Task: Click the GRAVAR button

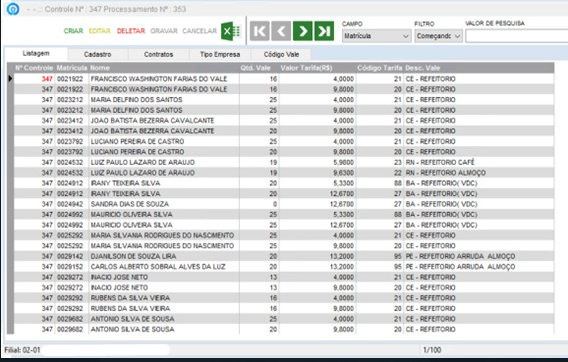Action: coord(164,31)
